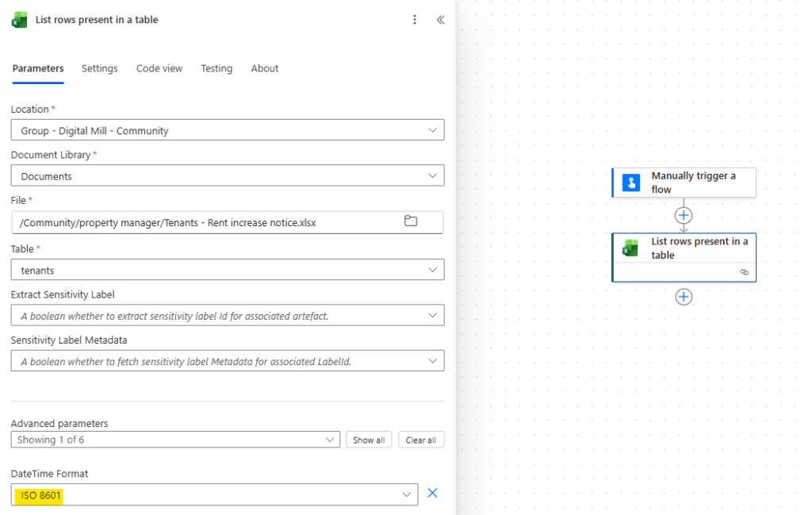The image size is (812, 515).
Task: Remove DateTime Format parameter with X icon
Action: [432, 493]
